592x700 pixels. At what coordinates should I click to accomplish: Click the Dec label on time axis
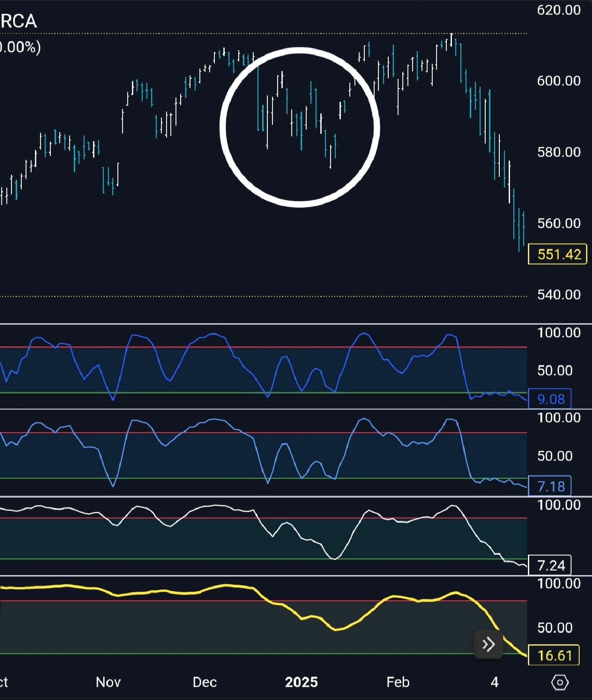click(x=205, y=682)
